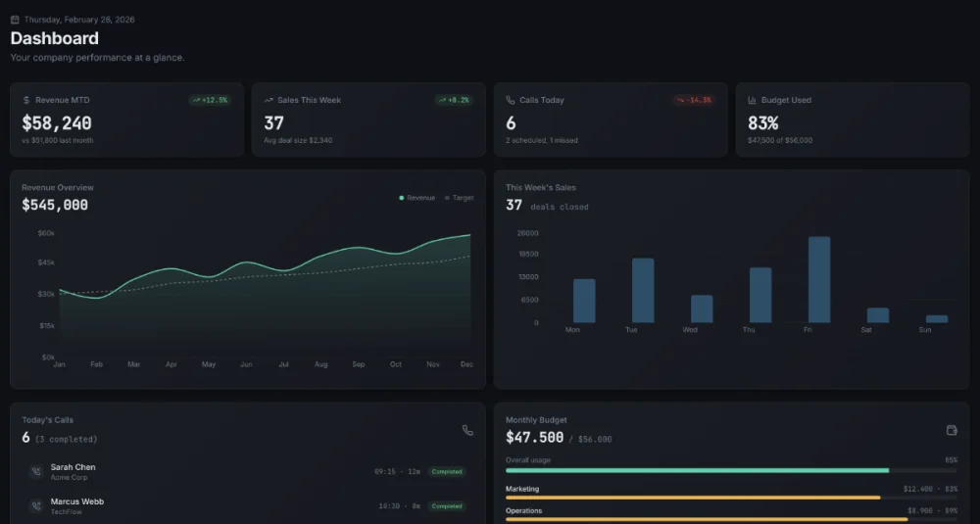
Task: Click the phone icon in Today's Calls card
Action: click(x=467, y=430)
